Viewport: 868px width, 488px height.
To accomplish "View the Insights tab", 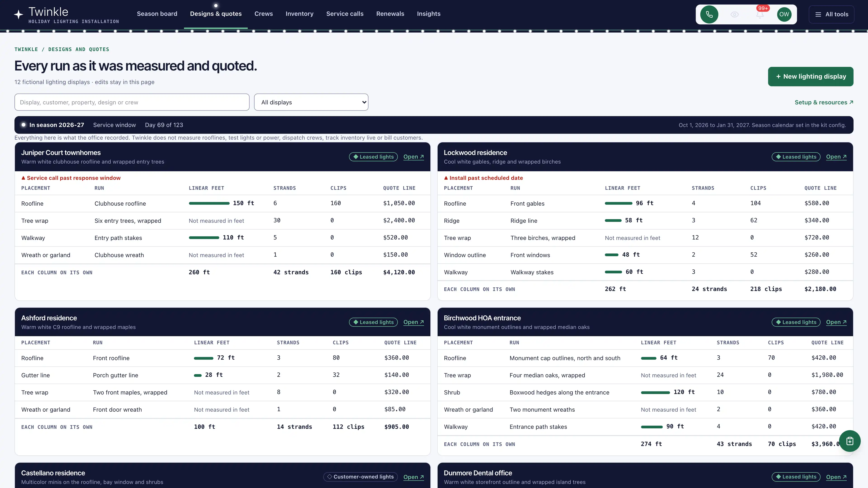I will pyautogui.click(x=429, y=14).
